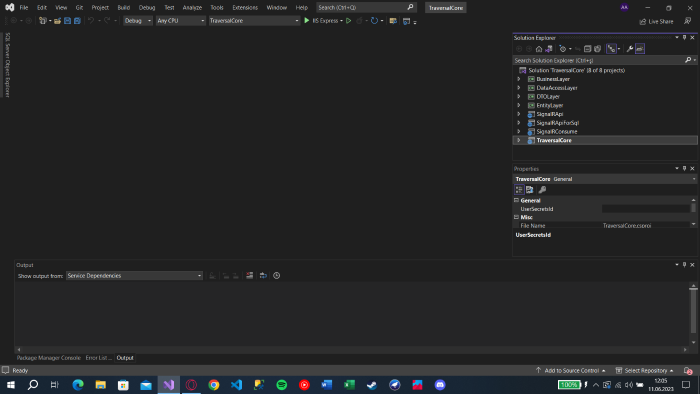Screen dimensions: 700x394
Task: Open Properties wrench icon in Solution Explorer
Action: click(629, 49)
